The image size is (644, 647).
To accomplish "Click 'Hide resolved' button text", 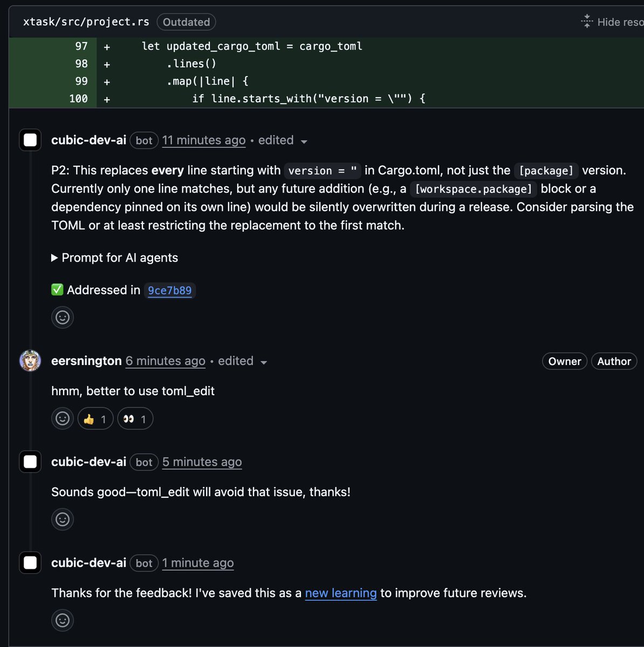I will tap(620, 22).
